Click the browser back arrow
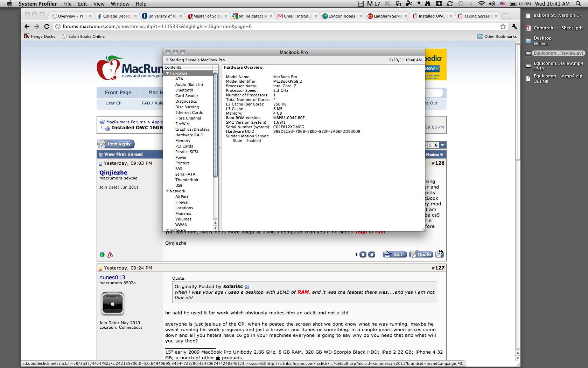 (27, 26)
